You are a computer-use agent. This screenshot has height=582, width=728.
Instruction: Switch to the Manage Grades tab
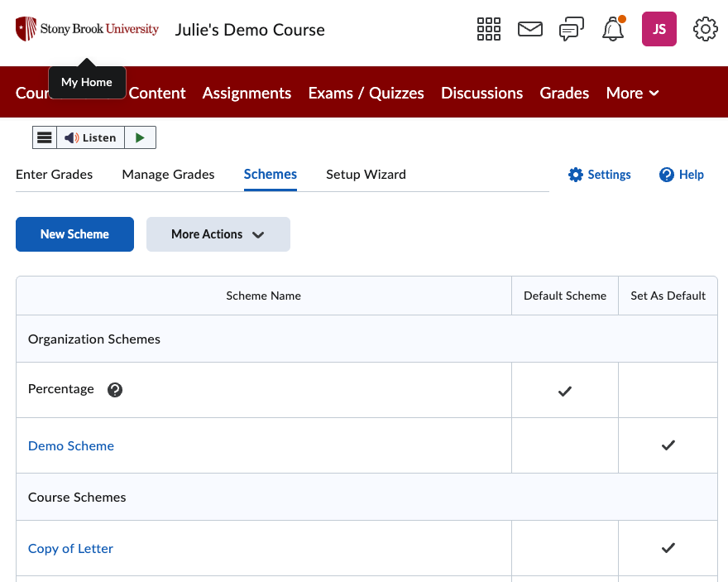pos(168,174)
